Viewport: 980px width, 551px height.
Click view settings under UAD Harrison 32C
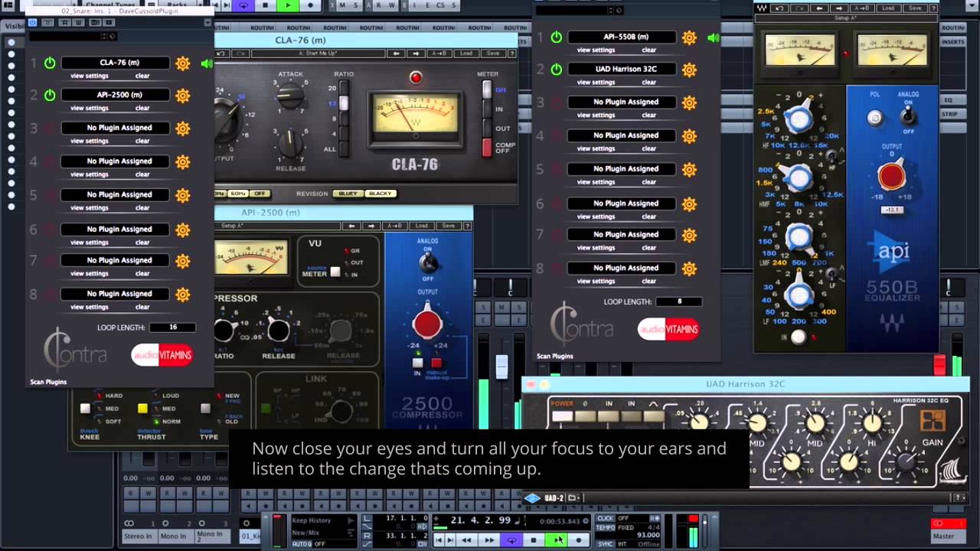pyautogui.click(x=596, y=82)
